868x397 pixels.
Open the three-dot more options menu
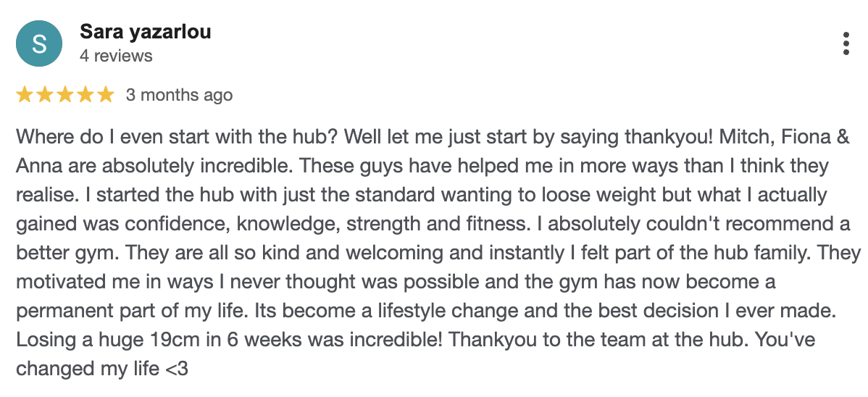pyautogui.click(x=846, y=43)
